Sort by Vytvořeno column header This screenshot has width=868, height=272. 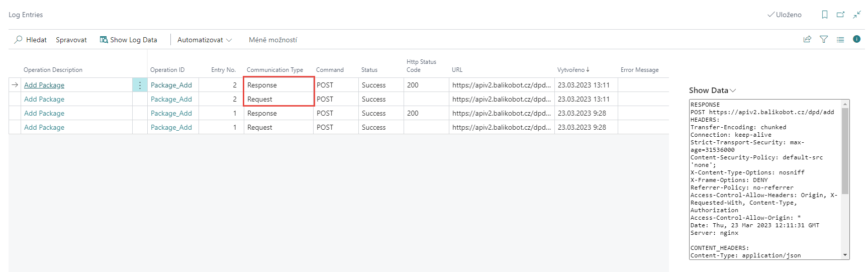pyautogui.click(x=572, y=70)
